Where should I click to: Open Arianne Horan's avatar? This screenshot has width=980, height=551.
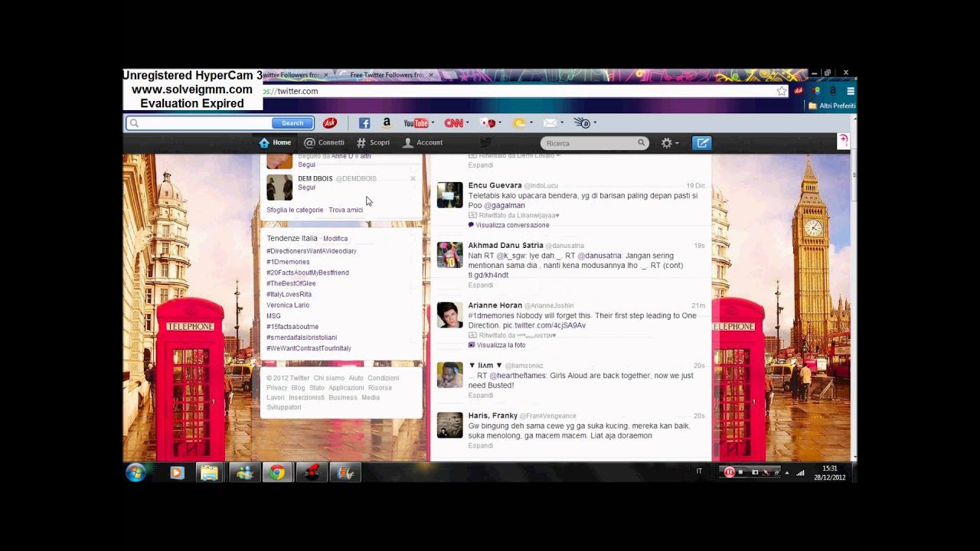click(449, 315)
